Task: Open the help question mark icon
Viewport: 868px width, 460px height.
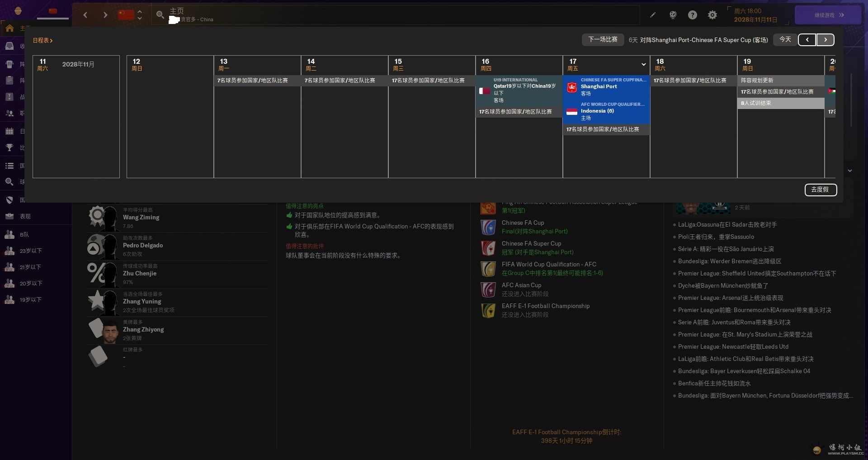Action: coord(692,15)
